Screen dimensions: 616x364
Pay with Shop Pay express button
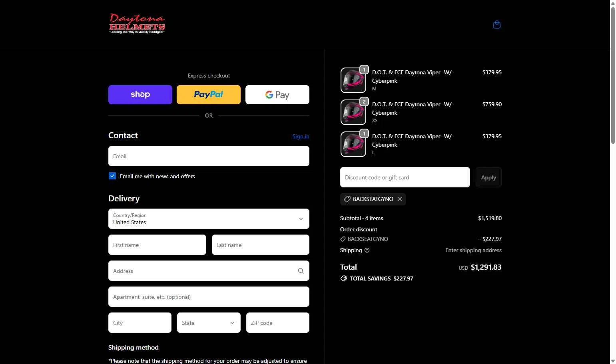pyautogui.click(x=140, y=95)
